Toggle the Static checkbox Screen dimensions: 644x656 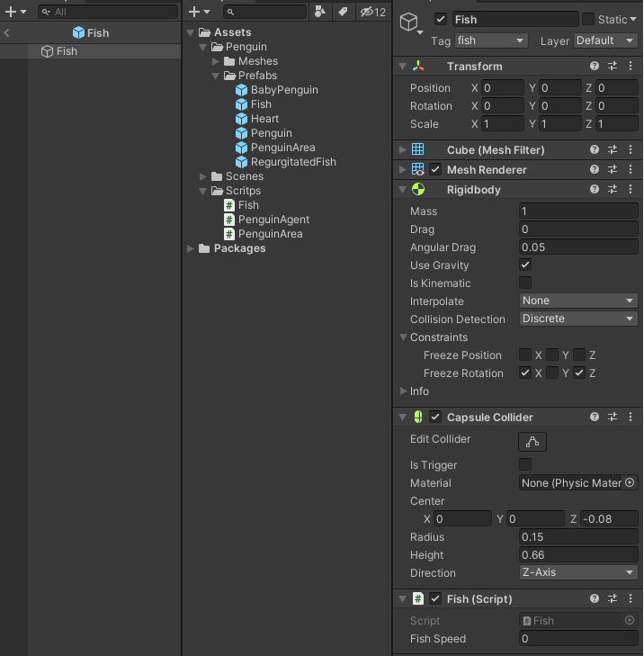pyautogui.click(x=588, y=19)
